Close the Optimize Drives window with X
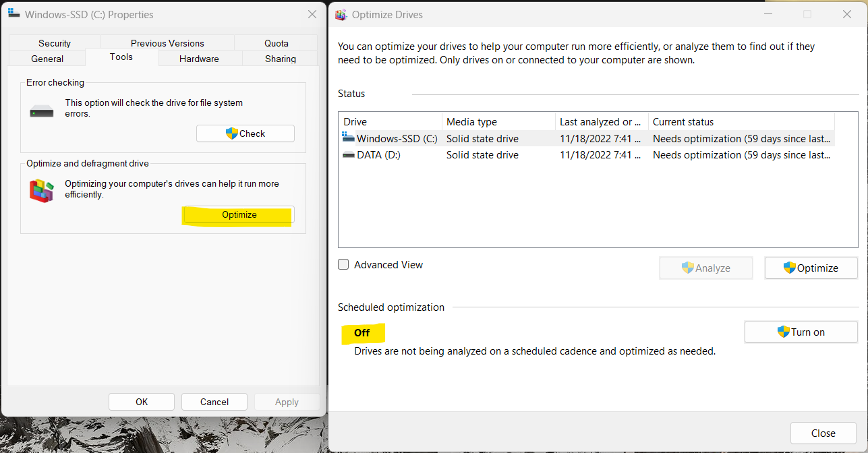The height and width of the screenshot is (453, 868). tap(847, 14)
